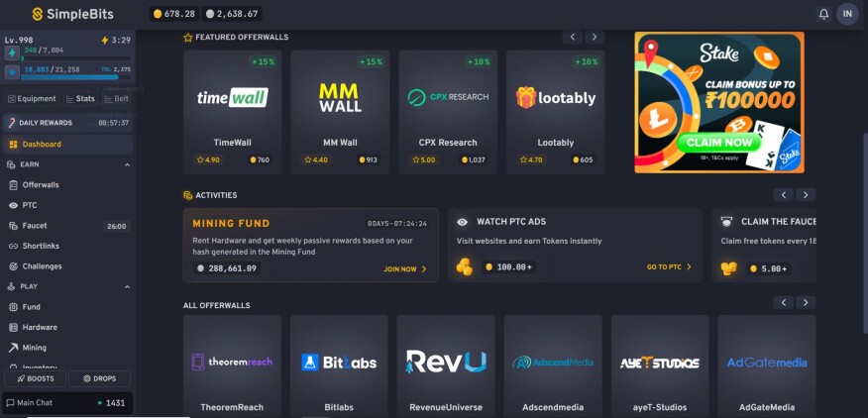Image resolution: width=868 pixels, height=418 pixels.
Task: Go to the Dashboard page
Action: coord(67,144)
